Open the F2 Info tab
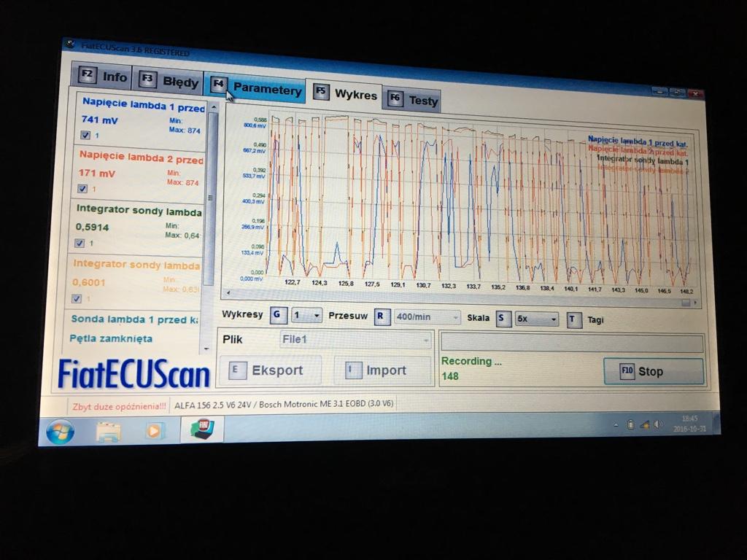Image resolution: width=747 pixels, height=560 pixels. (x=104, y=75)
